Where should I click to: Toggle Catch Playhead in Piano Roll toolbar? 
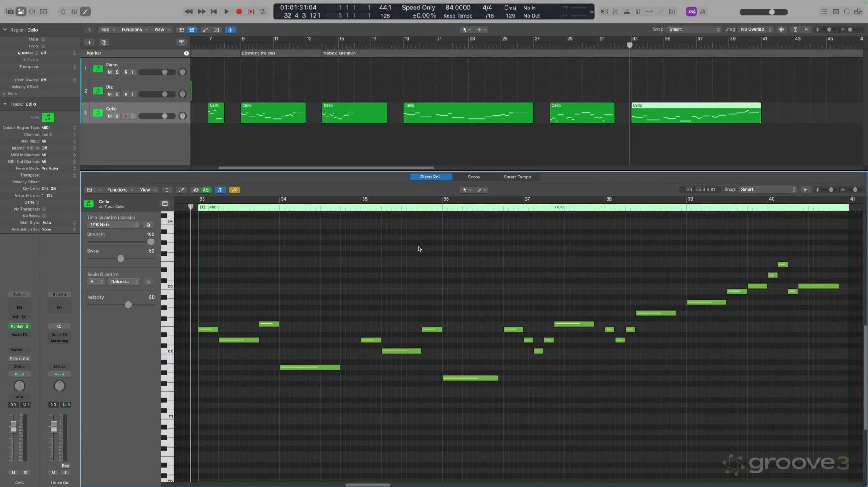point(220,190)
